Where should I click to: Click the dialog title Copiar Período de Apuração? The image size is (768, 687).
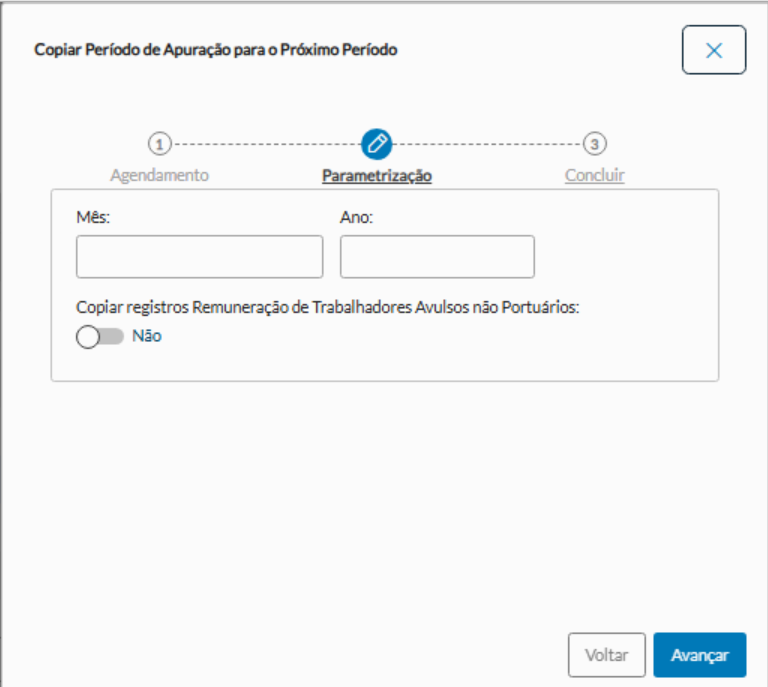click(216, 49)
